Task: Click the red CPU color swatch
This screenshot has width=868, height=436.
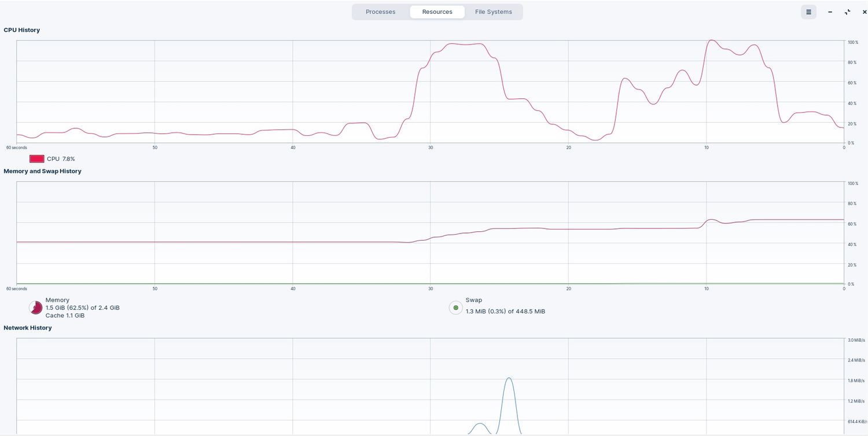Action: point(37,159)
